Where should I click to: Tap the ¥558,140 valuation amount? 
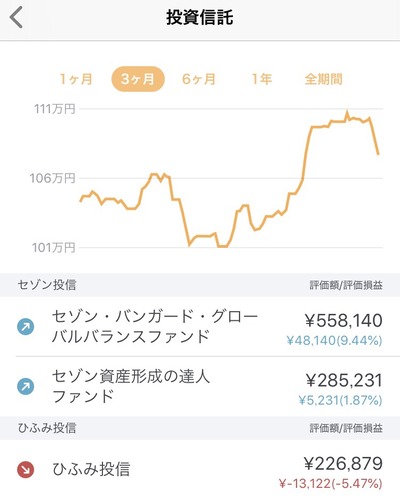(x=344, y=320)
